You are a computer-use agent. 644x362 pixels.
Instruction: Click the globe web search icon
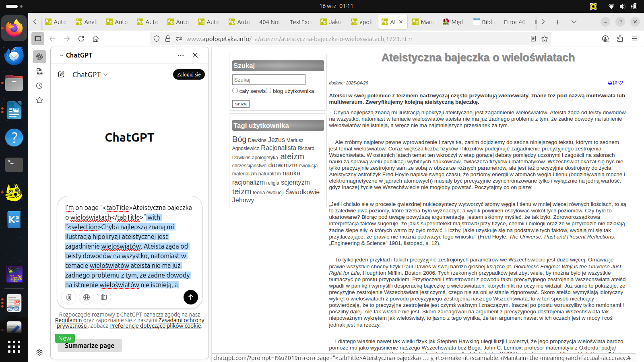[87, 297]
